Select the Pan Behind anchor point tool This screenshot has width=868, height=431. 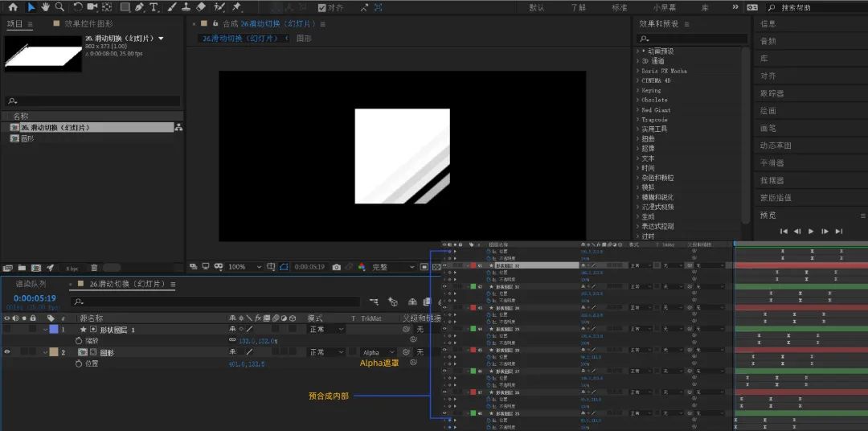(108, 7)
